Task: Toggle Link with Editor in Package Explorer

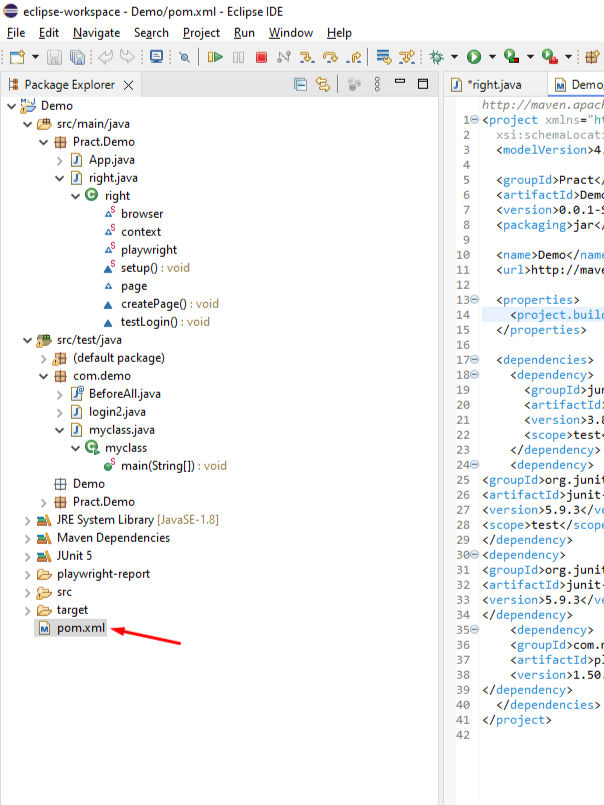Action: click(x=323, y=84)
